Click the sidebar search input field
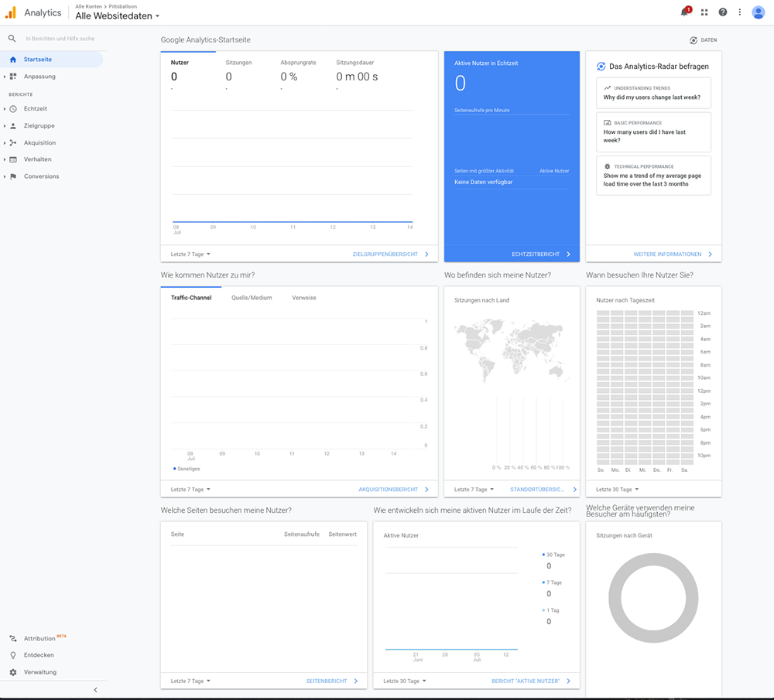The width and height of the screenshot is (774, 700). [x=60, y=39]
